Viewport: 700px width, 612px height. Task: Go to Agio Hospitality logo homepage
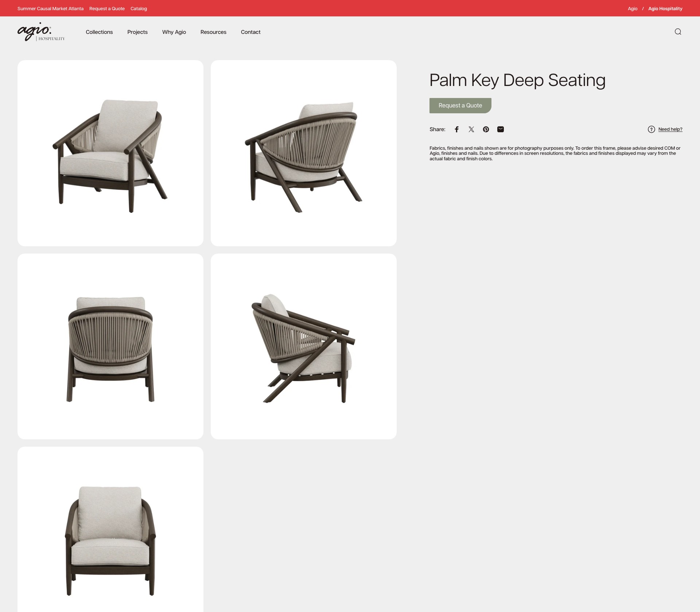(x=41, y=32)
